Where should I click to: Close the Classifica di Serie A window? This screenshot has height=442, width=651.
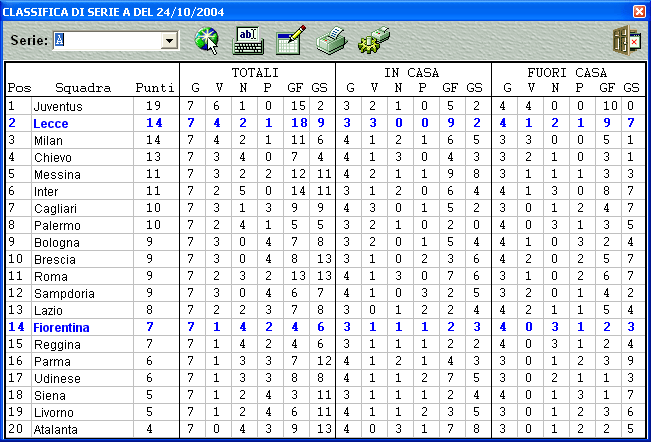point(639,11)
